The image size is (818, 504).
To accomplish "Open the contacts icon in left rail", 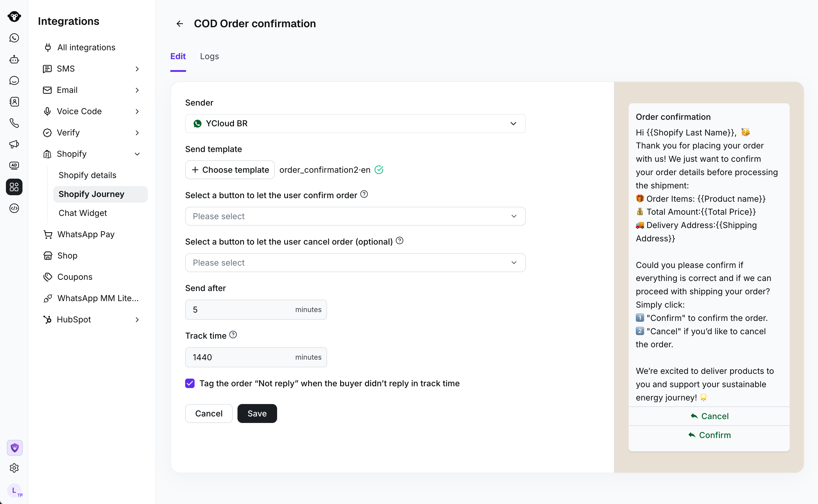I will coord(14,102).
